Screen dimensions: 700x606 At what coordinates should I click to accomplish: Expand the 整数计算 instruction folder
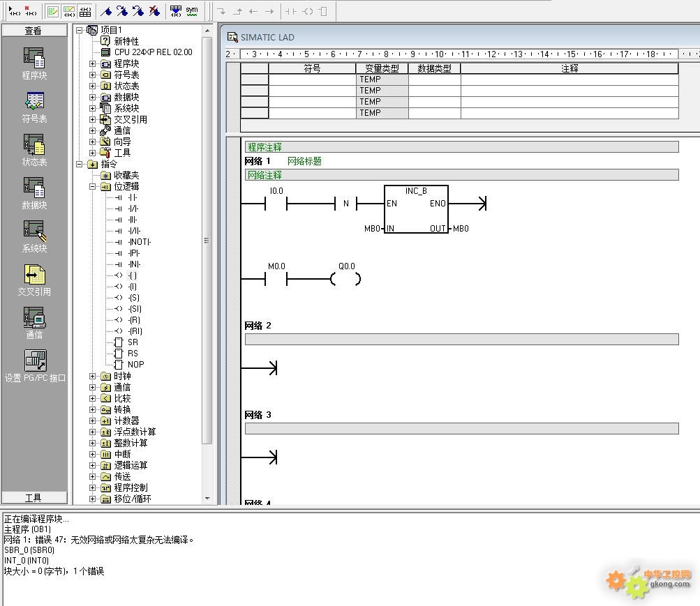(x=92, y=443)
